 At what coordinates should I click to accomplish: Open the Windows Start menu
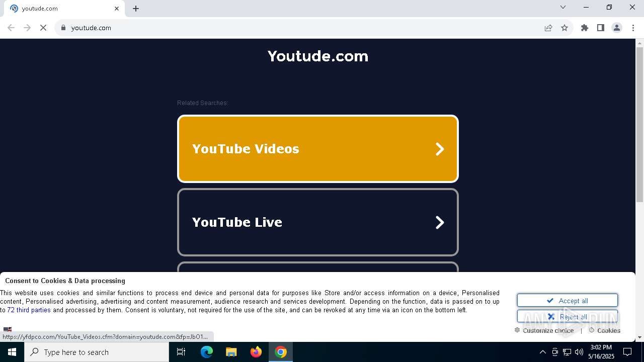(12, 352)
